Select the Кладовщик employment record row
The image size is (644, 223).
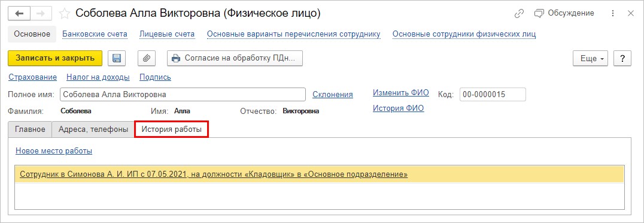pyautogui.click(x=319, y=174)
